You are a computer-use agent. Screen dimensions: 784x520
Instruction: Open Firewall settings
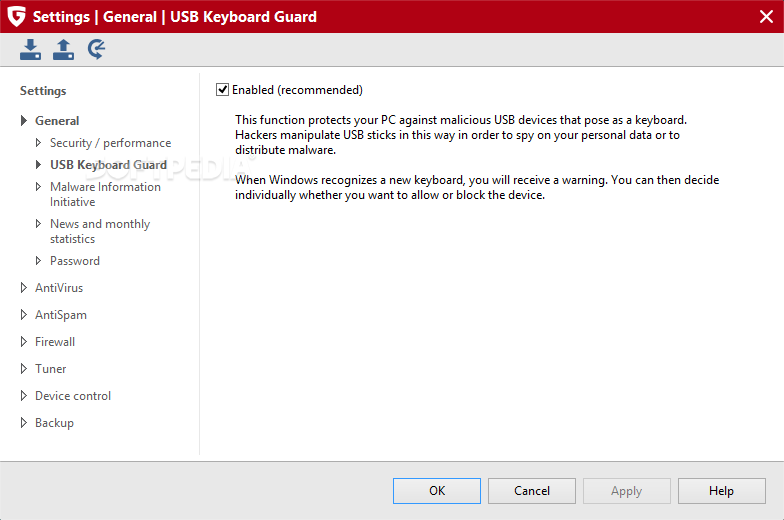[55, 342]
